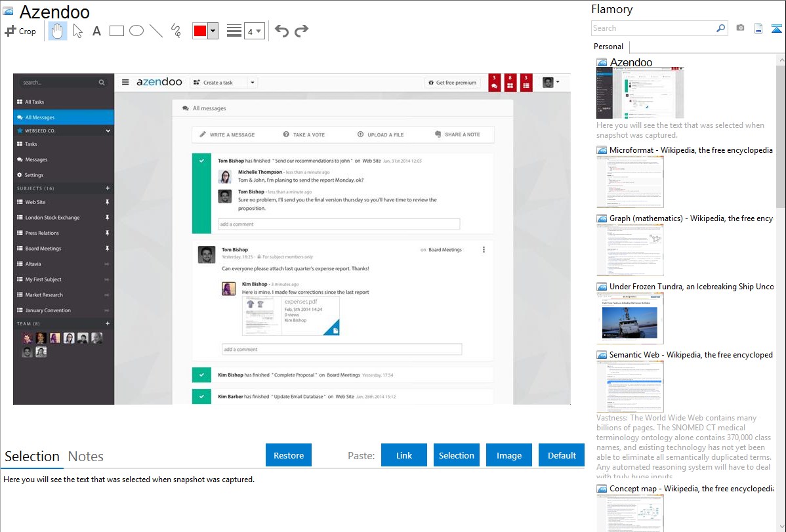Viewport: 786px width, 532px height.
Task: Open the Graph (mathematics) snapshot thumbnail
Action: (630, 250)
